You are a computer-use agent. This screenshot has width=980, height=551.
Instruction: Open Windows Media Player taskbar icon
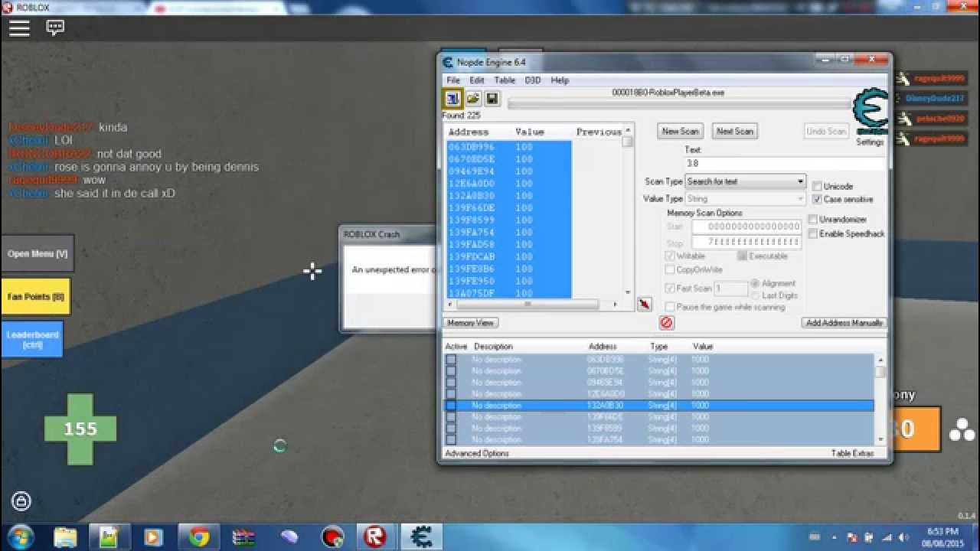point(153,537)
